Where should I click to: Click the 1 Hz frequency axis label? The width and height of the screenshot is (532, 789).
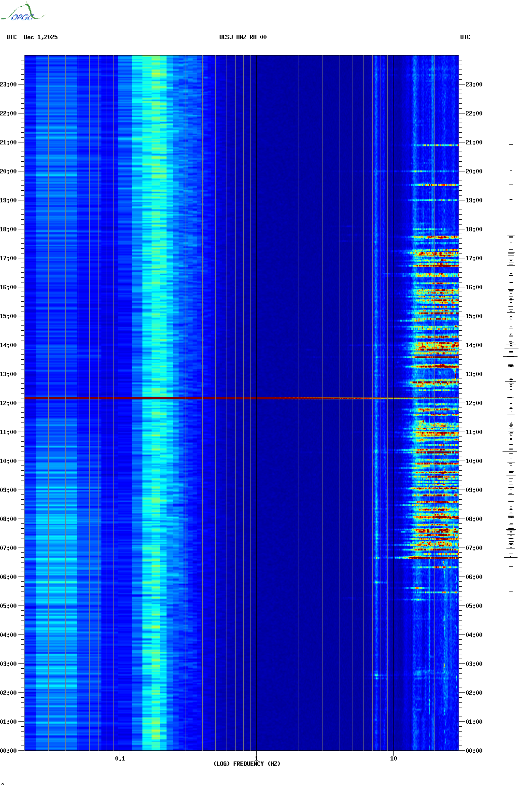(x=256, y=759)
